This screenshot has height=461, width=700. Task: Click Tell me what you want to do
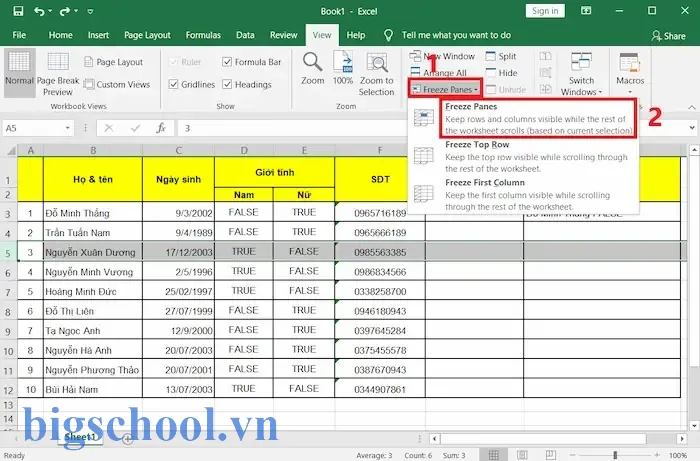coord(456,35)
